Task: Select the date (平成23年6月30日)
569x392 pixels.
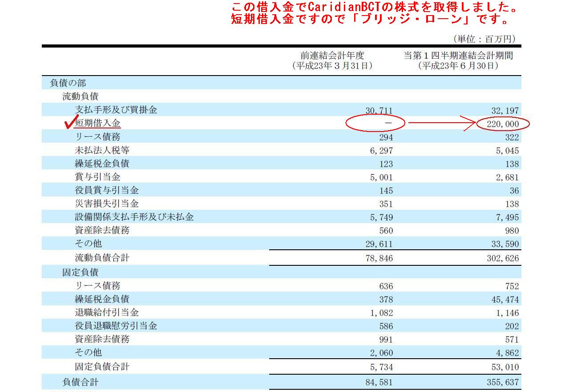Action: tap(458, 66)
